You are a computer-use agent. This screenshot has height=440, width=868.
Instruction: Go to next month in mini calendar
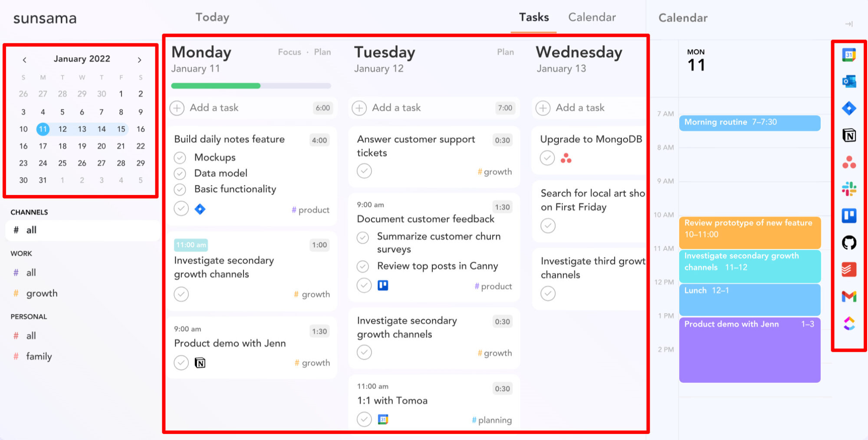(x=140, y=60)
